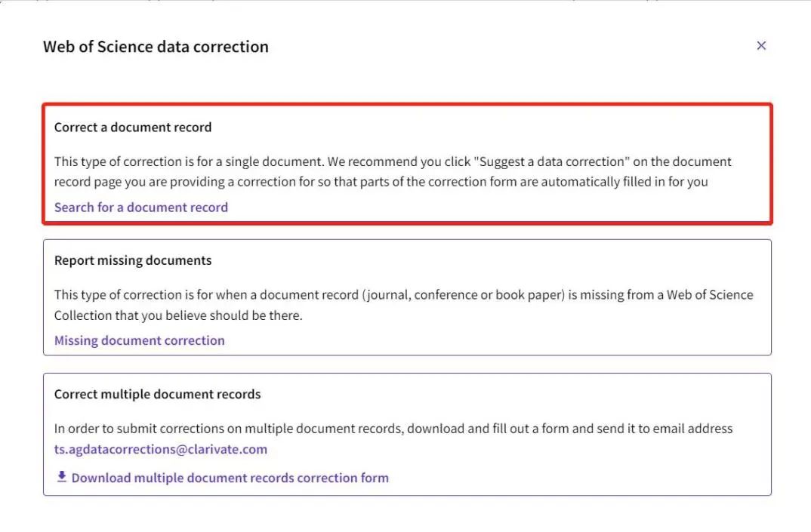Open the Search for a document record link
Viewport: 811px width, 532px height.
coord(141,207)
